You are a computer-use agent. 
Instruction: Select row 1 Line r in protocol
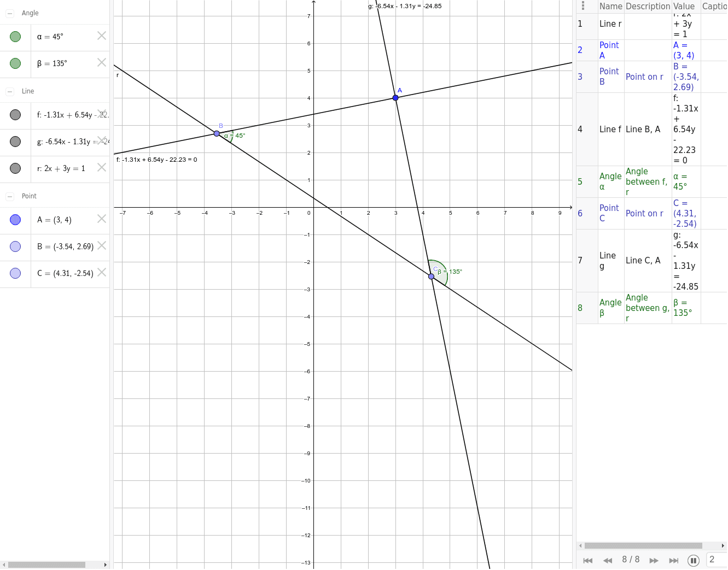[651, 24]
